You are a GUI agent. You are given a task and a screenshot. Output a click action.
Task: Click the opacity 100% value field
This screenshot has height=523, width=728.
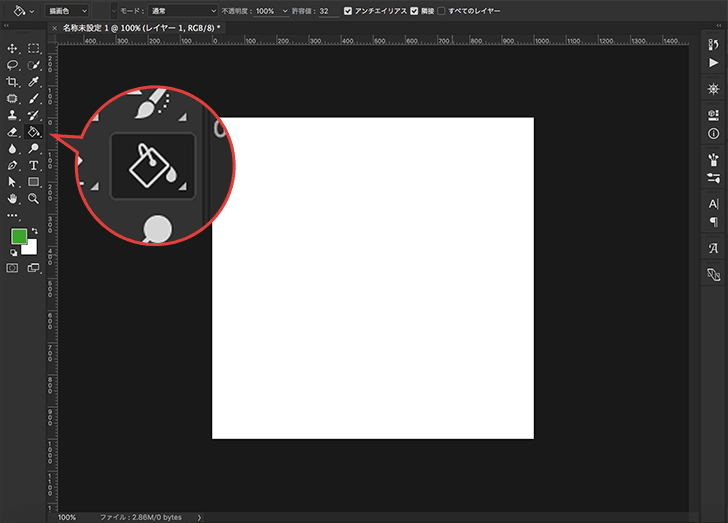pos(266,11)
